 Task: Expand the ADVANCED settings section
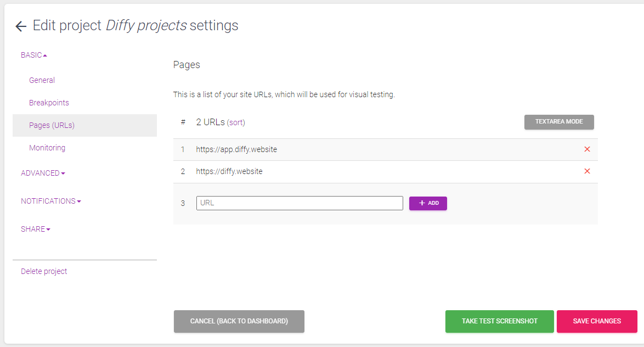pos(43,173)
